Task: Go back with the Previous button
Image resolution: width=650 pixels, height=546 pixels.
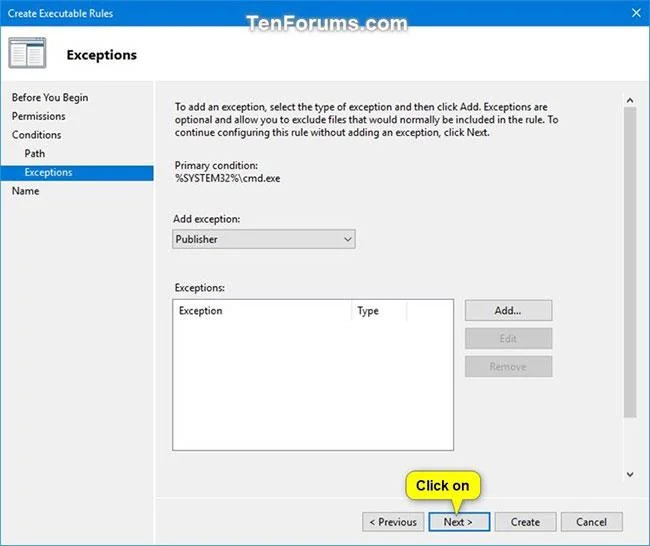Action: point(393,522)
